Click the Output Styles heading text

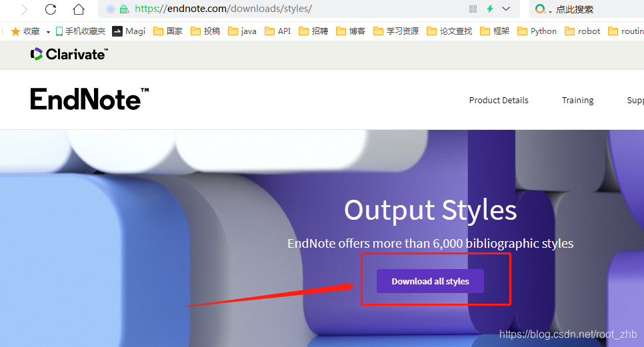[x=431, y=210]
